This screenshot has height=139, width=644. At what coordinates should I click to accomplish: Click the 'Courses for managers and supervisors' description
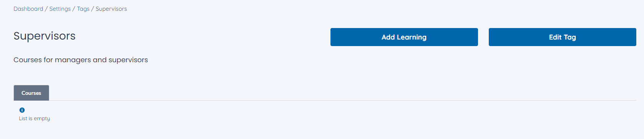point(80,60)
